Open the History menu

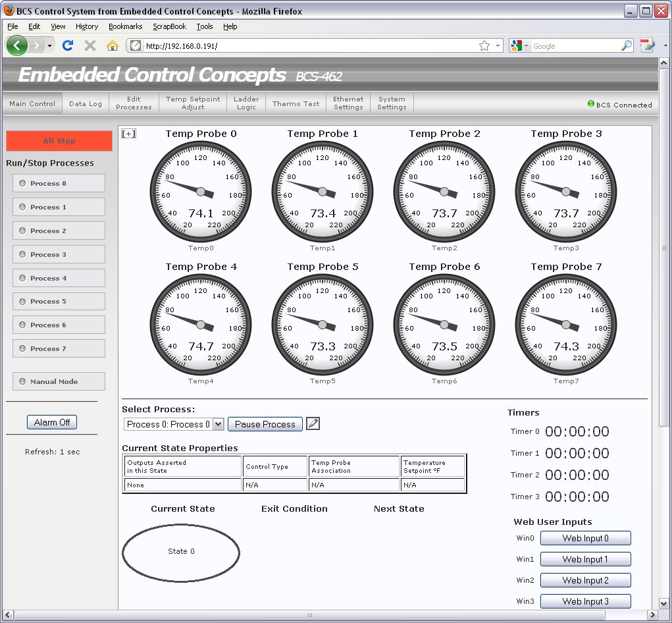coord(87,26)
